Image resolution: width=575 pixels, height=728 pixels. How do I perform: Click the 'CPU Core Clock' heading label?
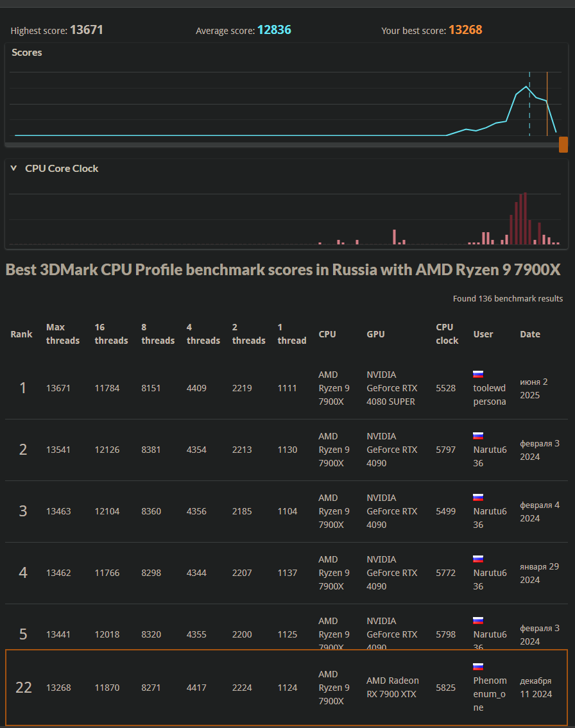[x=62, y=169]
